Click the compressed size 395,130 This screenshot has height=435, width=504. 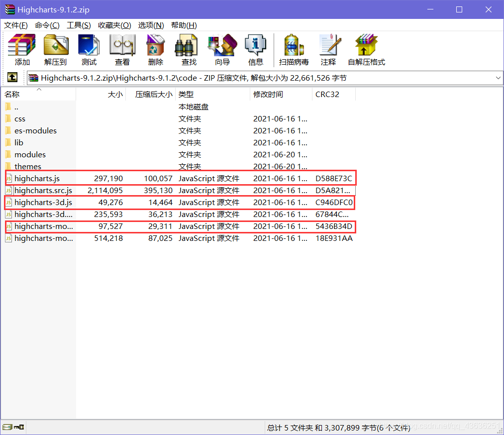[158, 190]
